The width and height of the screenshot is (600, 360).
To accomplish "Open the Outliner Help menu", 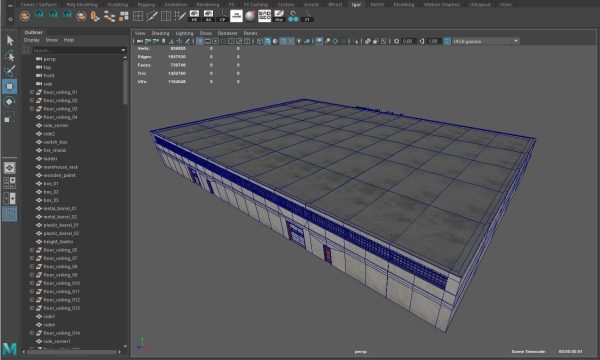I will (x=69, y=40).
